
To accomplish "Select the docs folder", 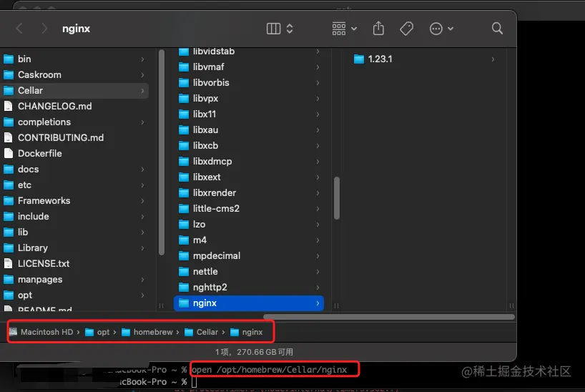I will point(74,169).
